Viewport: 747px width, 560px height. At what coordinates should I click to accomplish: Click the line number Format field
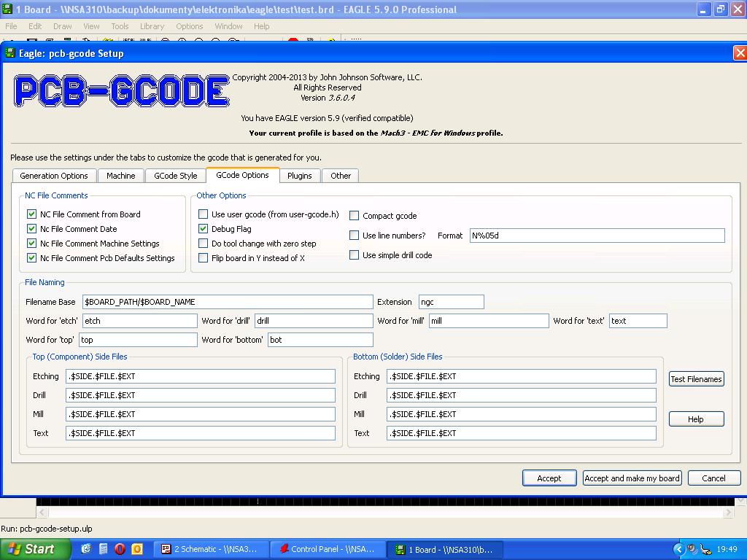pyautogui.click(x=597, y=236)
